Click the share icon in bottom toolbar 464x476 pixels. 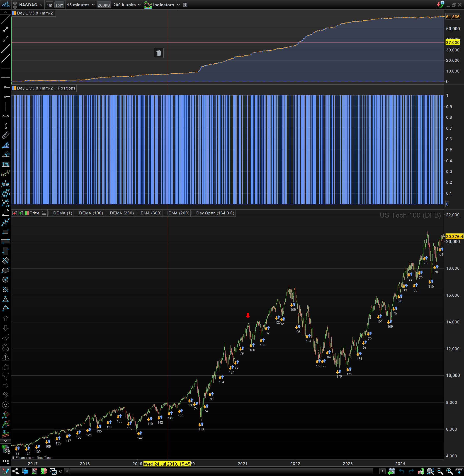click(15, 471)
